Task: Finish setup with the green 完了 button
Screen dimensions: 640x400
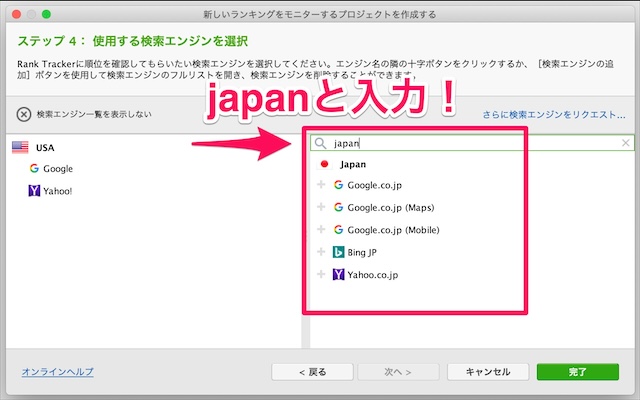Action: pos(578,372)
